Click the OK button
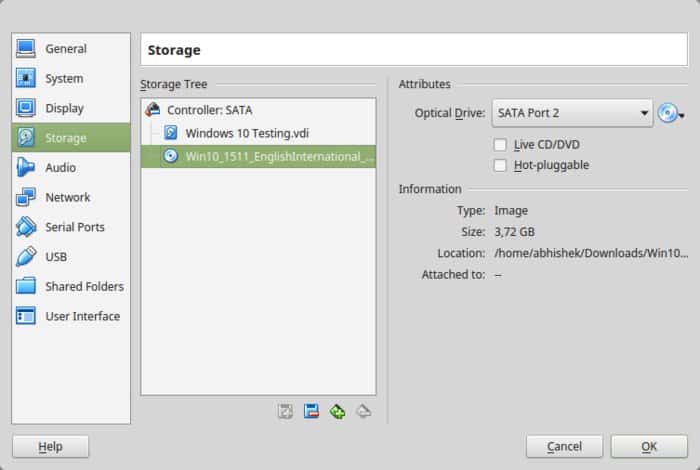This screenshot has height=470, width=700. click(649, 446)
